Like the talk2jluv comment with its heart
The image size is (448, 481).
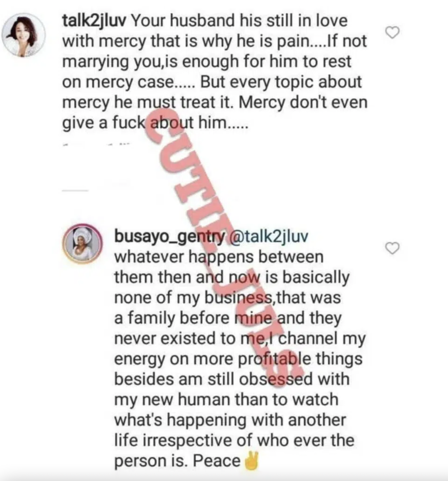pyautogui.click(x=392, y=33)
